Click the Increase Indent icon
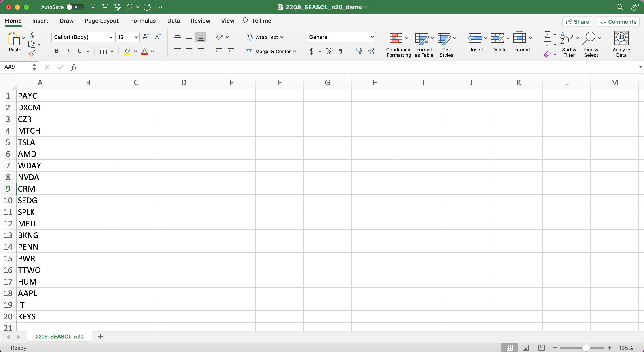This screenshot has height=352, width=644. [231, 51]
